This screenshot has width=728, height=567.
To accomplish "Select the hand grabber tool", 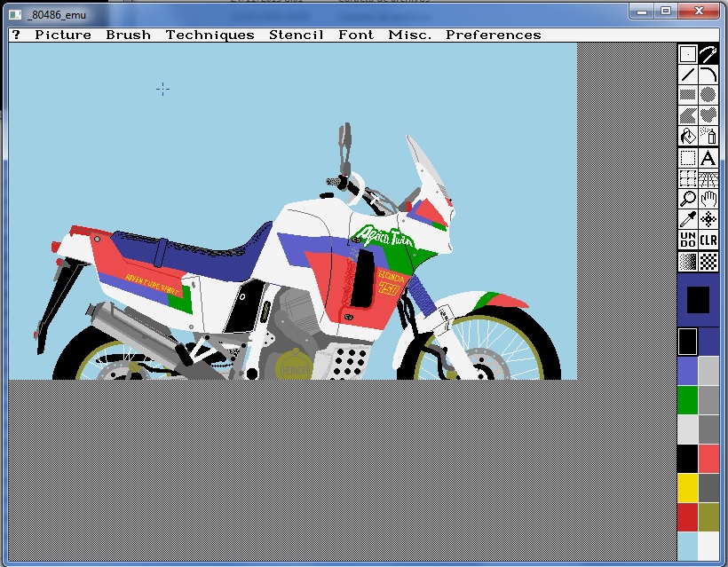I will [708, 199].
